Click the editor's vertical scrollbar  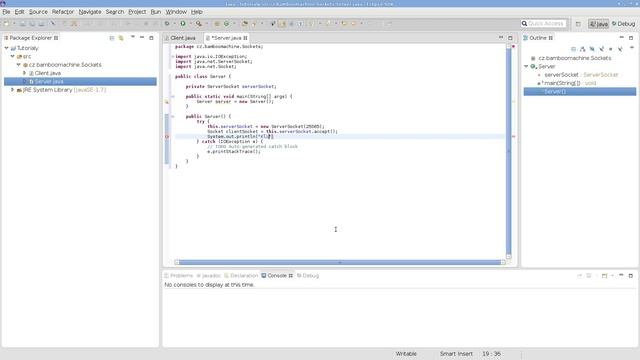tap(509, 151)
